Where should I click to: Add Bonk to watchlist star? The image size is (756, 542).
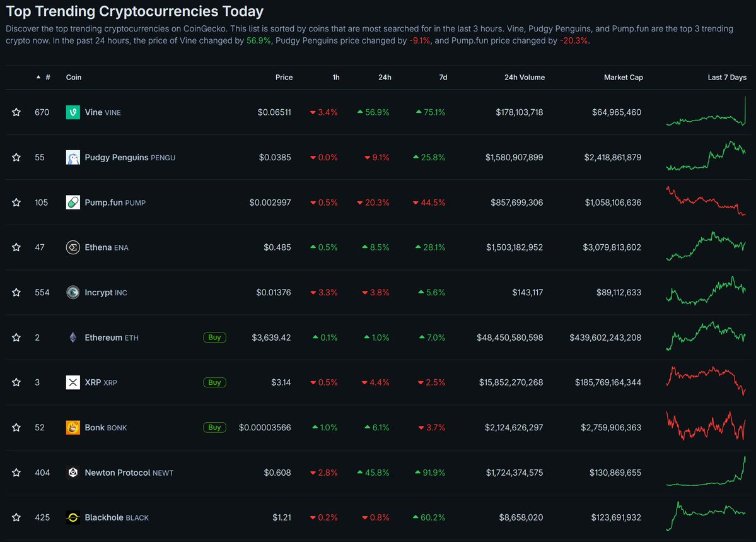16,427
